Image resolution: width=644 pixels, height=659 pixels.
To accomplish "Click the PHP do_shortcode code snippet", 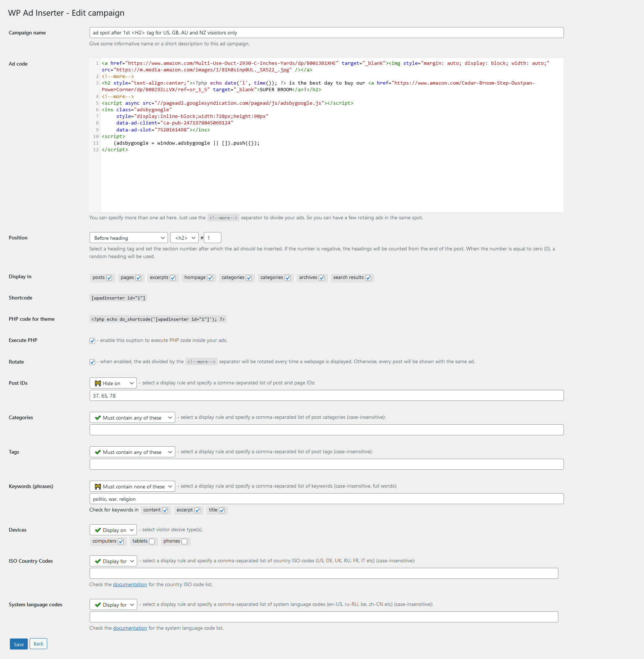I will click(158, 319).
